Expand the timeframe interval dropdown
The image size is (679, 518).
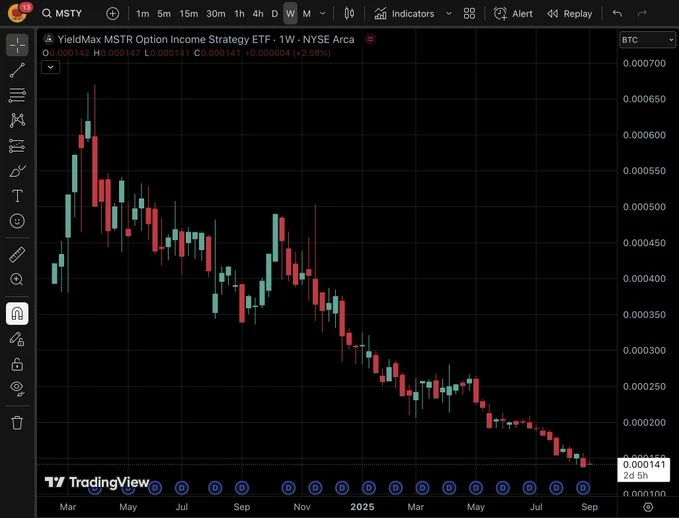click(323, 14)
